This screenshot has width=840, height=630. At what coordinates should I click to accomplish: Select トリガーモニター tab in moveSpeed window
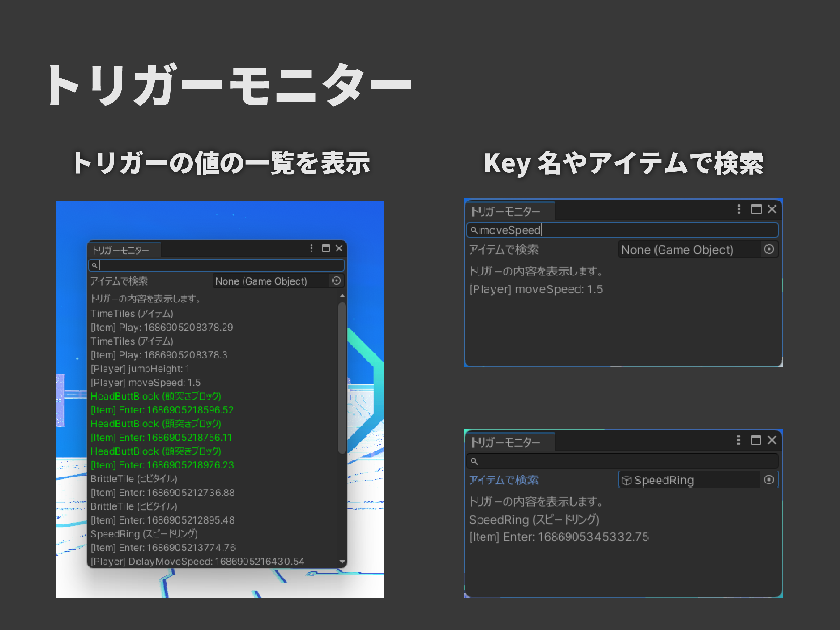[506, 211]
